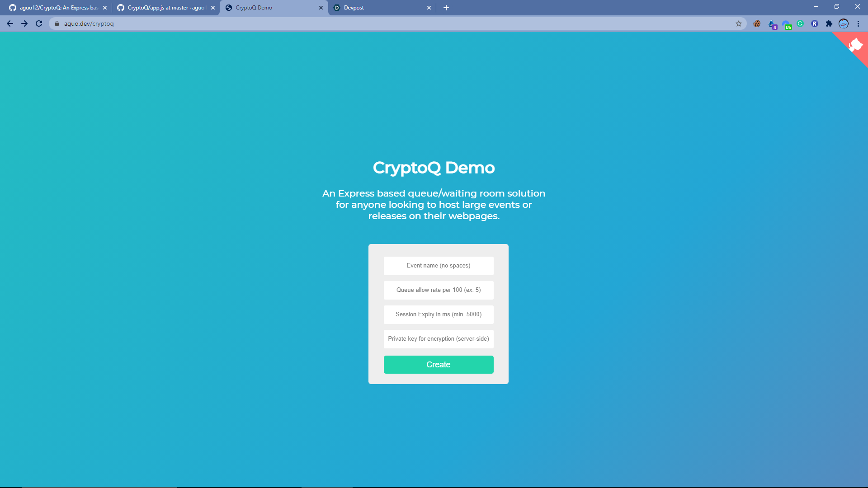Click the VPN extension with US badge
Image resolution: width=868 pixels, height=488 pixels.
(786, 24)
